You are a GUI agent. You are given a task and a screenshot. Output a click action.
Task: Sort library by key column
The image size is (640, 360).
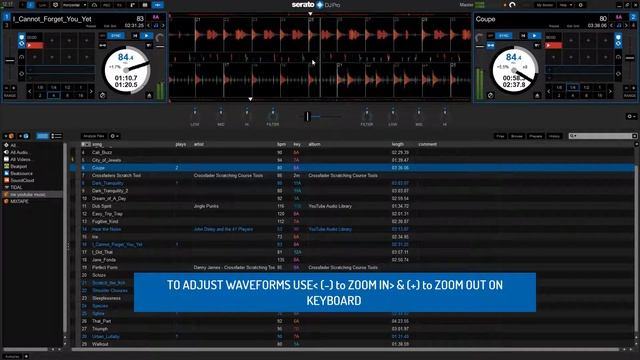pyautogui.click(x=297, y=144)
